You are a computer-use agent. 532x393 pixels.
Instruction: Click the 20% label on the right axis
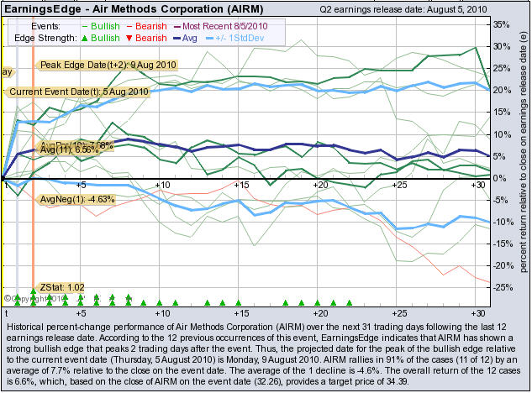pos(500,90)
